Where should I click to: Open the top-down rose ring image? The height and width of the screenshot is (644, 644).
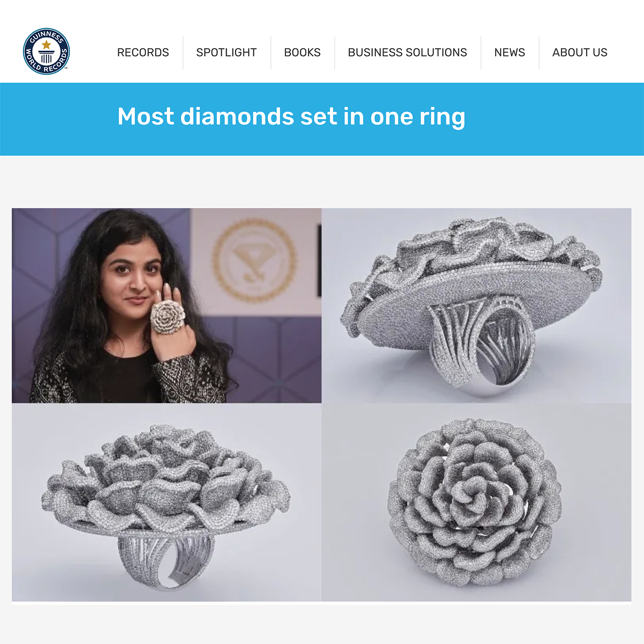[x=477, y=502]
